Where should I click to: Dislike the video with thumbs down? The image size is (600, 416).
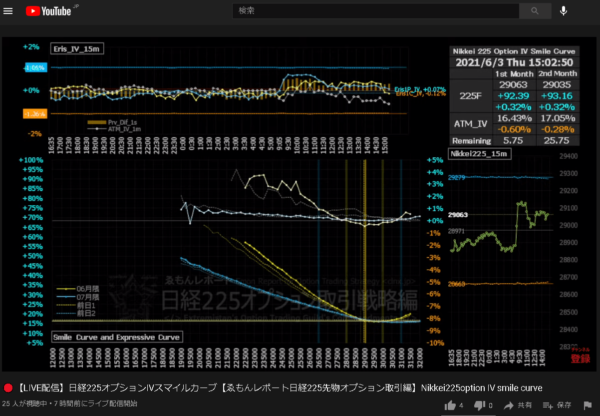pyautogui.click(x=477, y=404)
